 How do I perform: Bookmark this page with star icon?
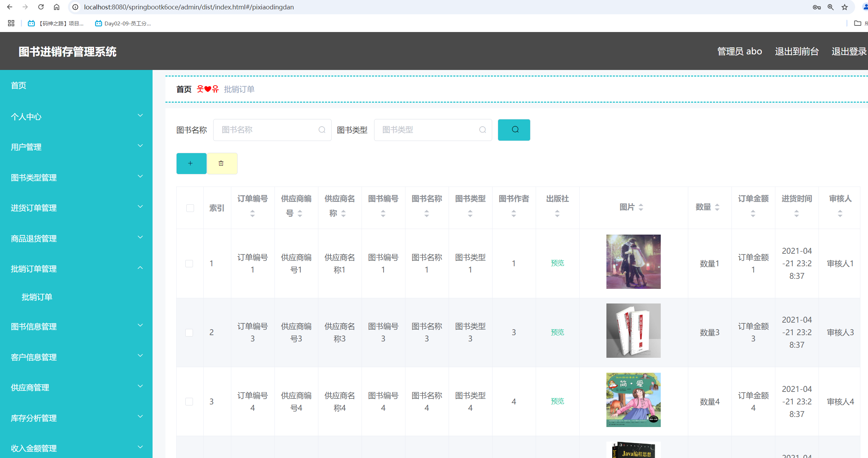(845, 7)
